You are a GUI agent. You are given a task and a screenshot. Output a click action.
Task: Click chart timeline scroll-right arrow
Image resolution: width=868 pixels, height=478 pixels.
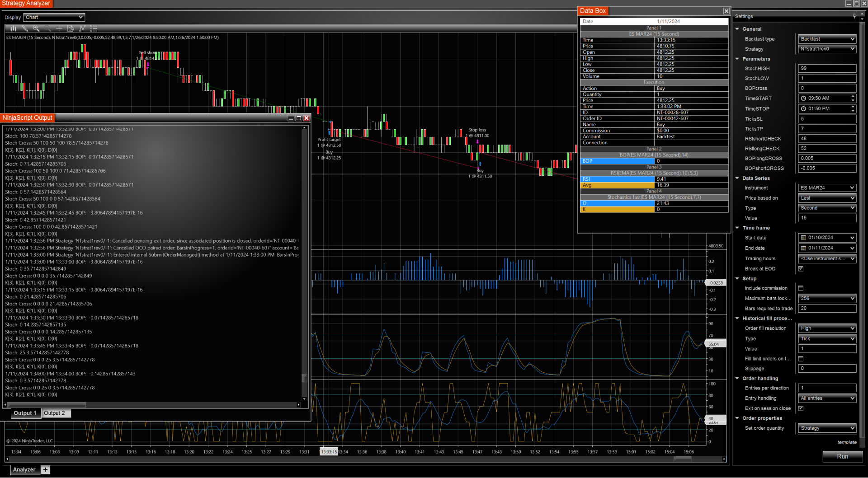click(x=724, y=459)
